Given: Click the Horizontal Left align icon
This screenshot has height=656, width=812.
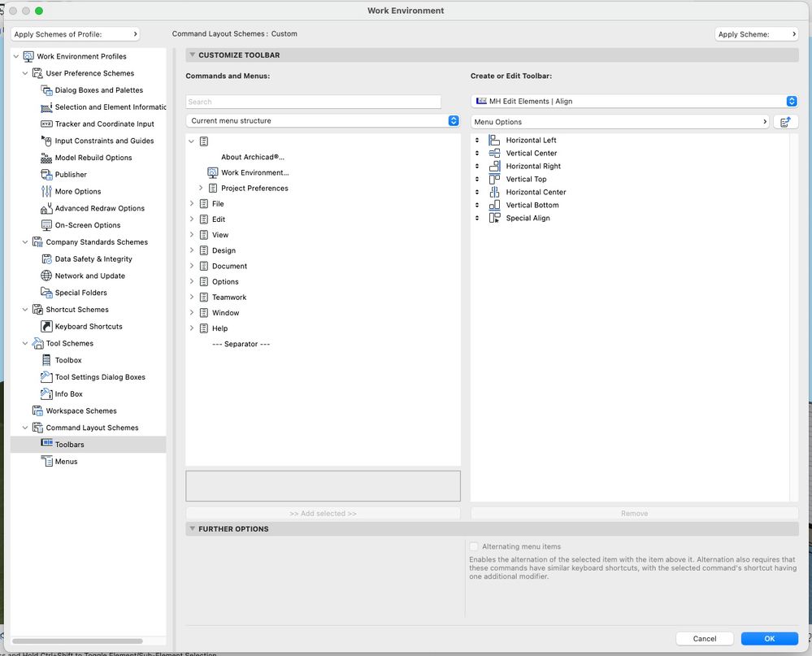Looking at the screenshot, I should point(494,140).
